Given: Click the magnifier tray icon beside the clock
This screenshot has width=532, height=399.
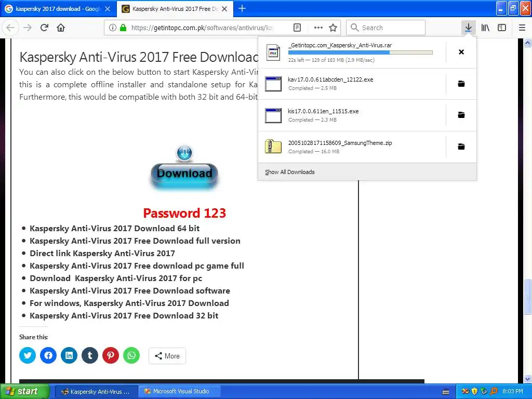Looking at the screenshot, I should 494,392.
